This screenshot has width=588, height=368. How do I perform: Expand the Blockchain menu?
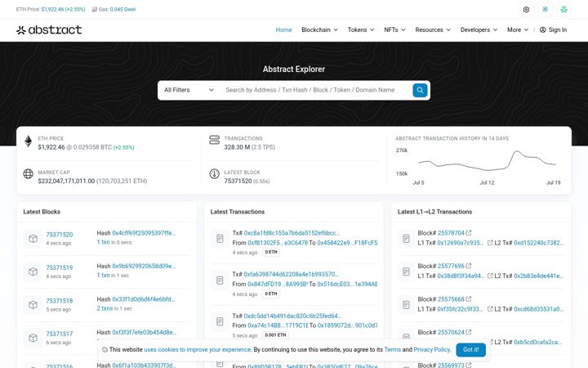(x=319, y=29)
